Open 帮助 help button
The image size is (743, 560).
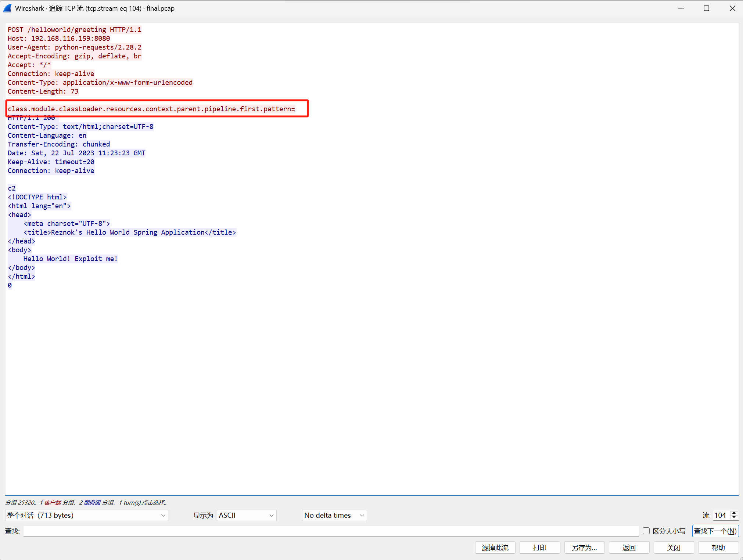(x=718, y=548)
